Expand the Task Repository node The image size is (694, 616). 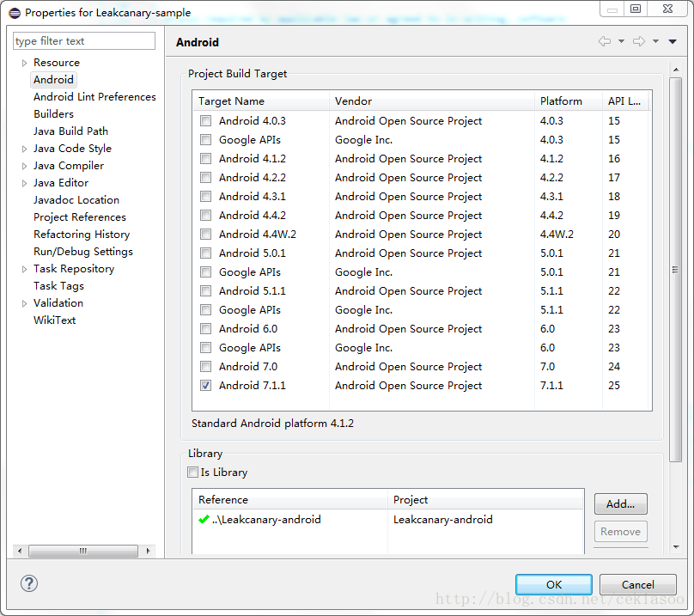(24, 269)
